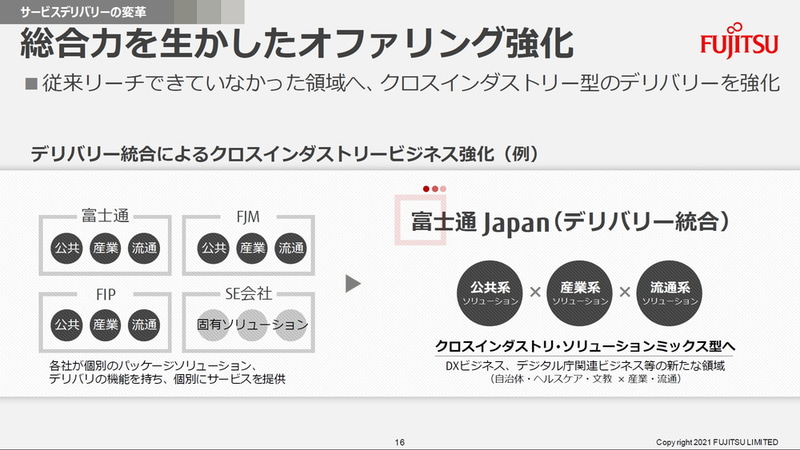Click the サービスデリバリーの変革 header tag
The image size is (800, 450).
click(83, 12)
